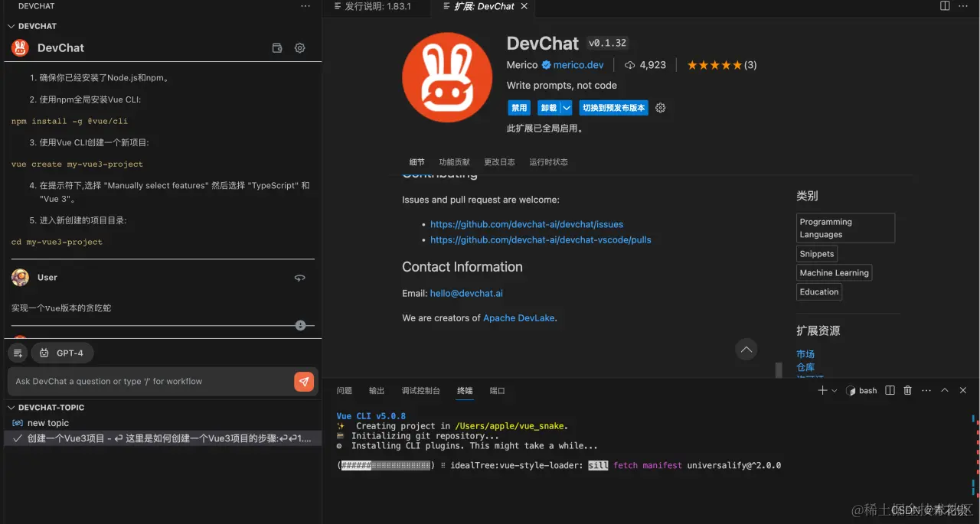
Task: Switch to the 问题 panel tab
Action: pos(345,391)
